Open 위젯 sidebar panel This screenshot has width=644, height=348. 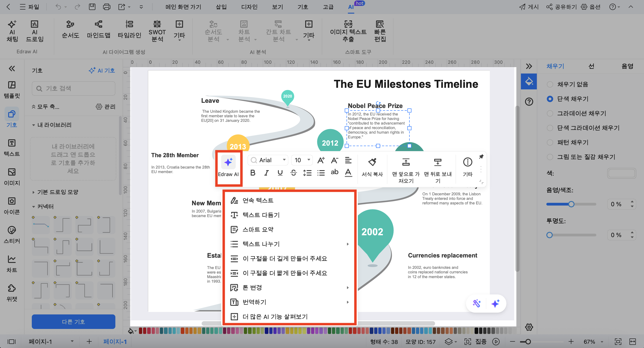click(x=12, y=293)
